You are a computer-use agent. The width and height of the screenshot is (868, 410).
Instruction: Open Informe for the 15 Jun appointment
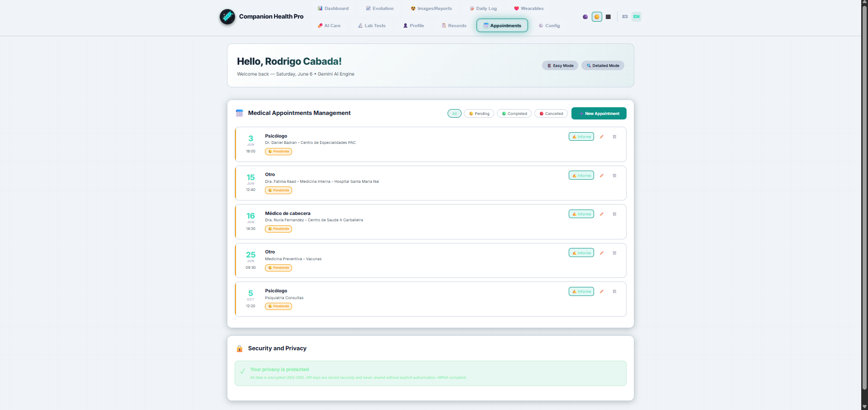click(581, 176)
